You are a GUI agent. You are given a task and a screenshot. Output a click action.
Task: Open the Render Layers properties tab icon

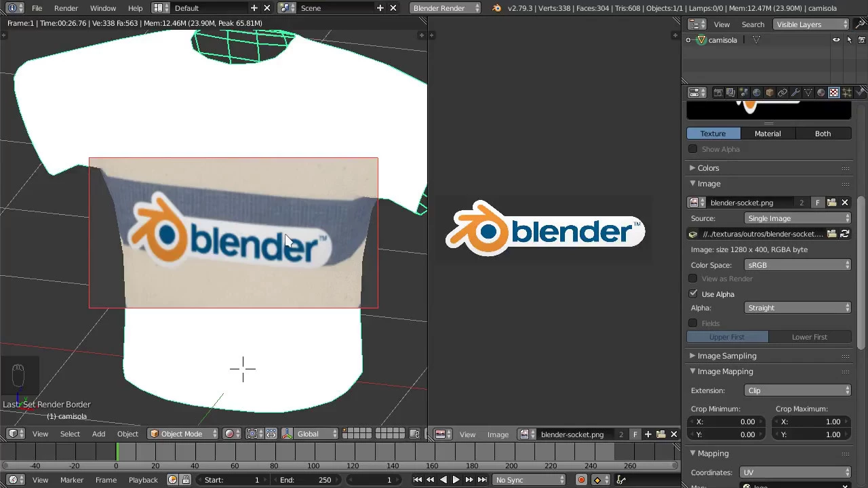coord(730,92)
